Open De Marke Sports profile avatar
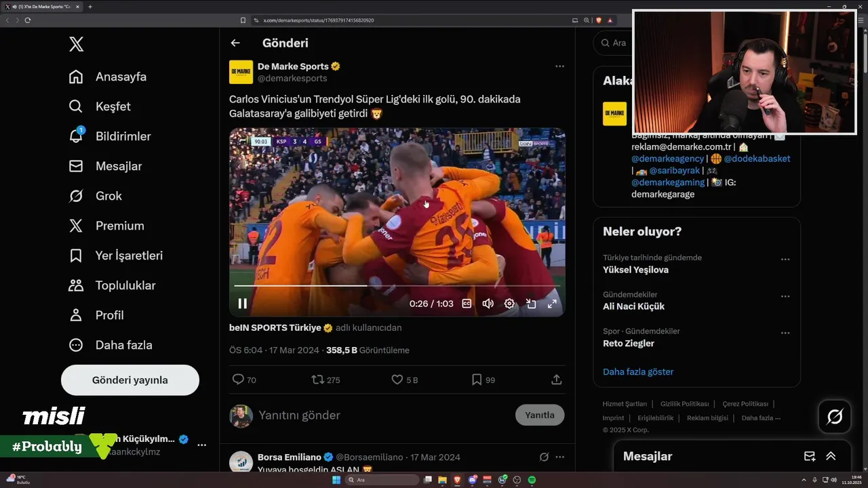The image size is (868, 488). tap(241, 72)
